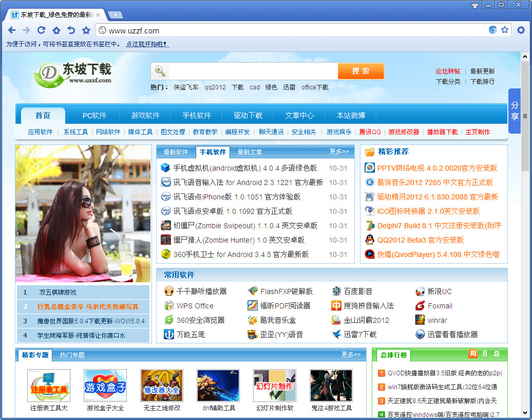Click the beach woman featured photo
The height and width of the screenshot is (420, 532).
point(83,213)
